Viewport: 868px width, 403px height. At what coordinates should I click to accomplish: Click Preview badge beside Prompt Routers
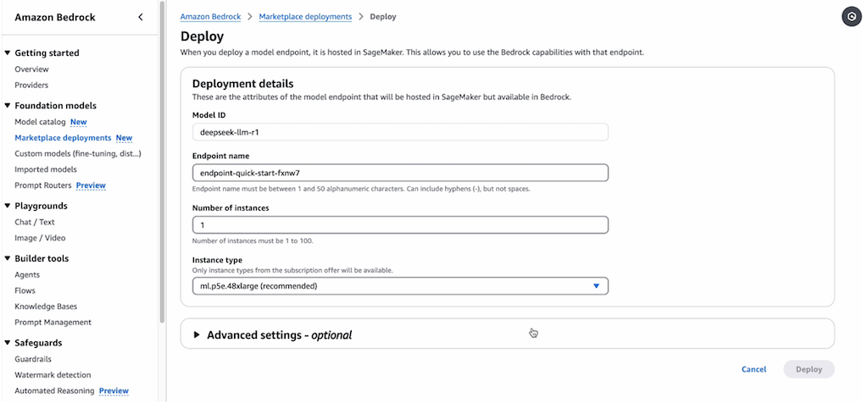point(91,185)
